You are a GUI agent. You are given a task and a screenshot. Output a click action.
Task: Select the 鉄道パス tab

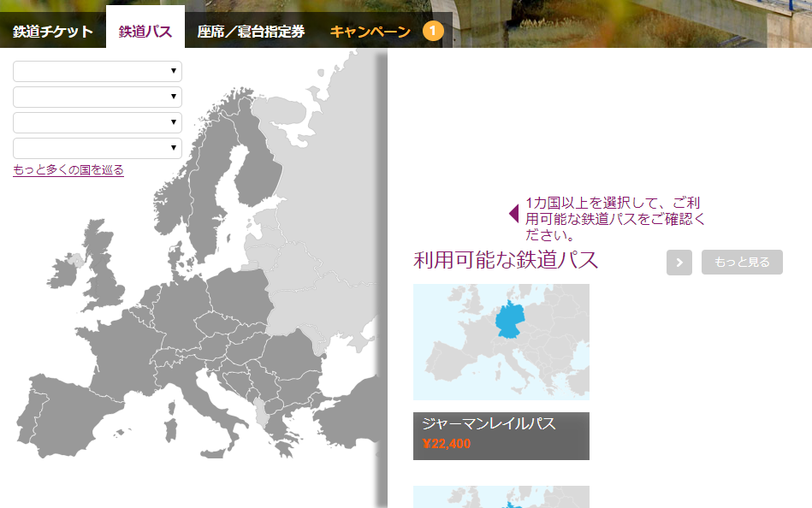tap(145, 30)
